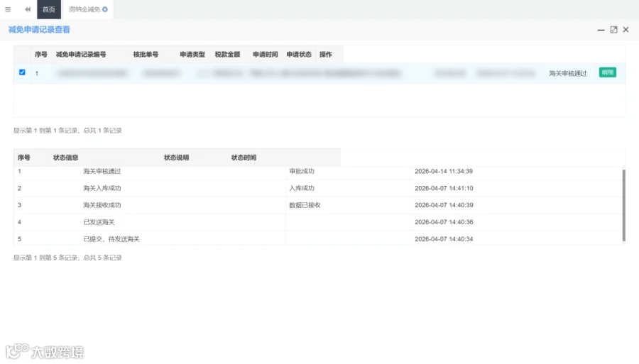Click the 海关审核通过 status in record row
This screenshot has height=364, width=639.
[x=568, y=73]
